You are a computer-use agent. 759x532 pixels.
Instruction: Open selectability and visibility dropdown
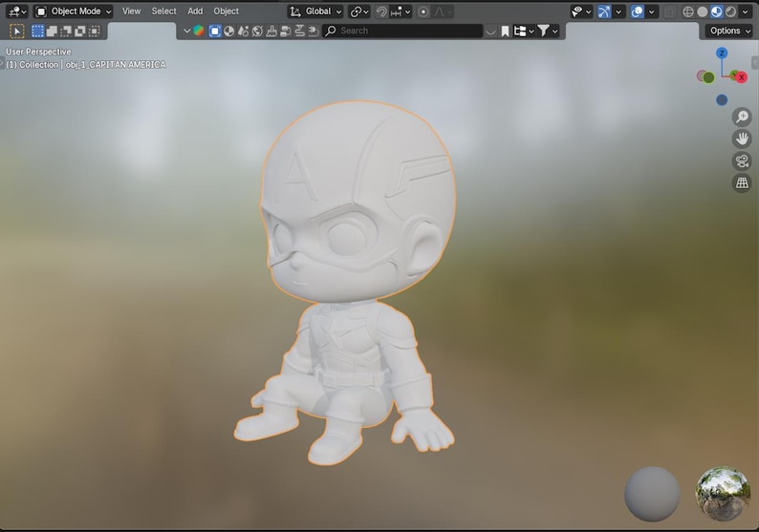581,11
